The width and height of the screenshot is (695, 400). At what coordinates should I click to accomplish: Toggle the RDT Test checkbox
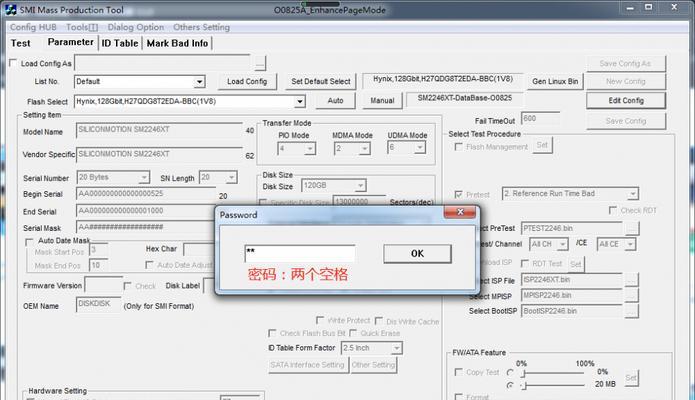tap(525, 263)
